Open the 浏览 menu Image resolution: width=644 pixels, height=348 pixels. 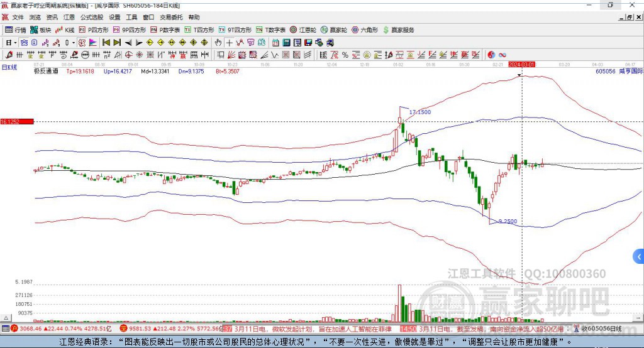(x=35, y=17)
